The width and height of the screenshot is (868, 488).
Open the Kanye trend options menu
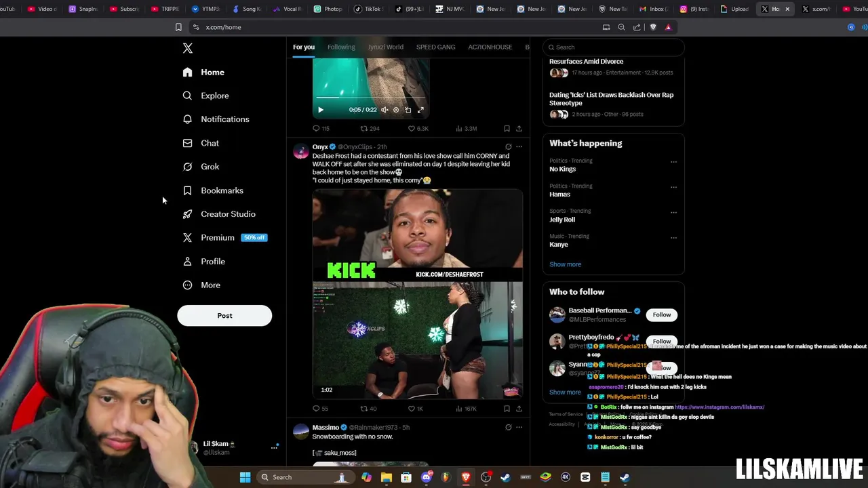pos(673,237)
